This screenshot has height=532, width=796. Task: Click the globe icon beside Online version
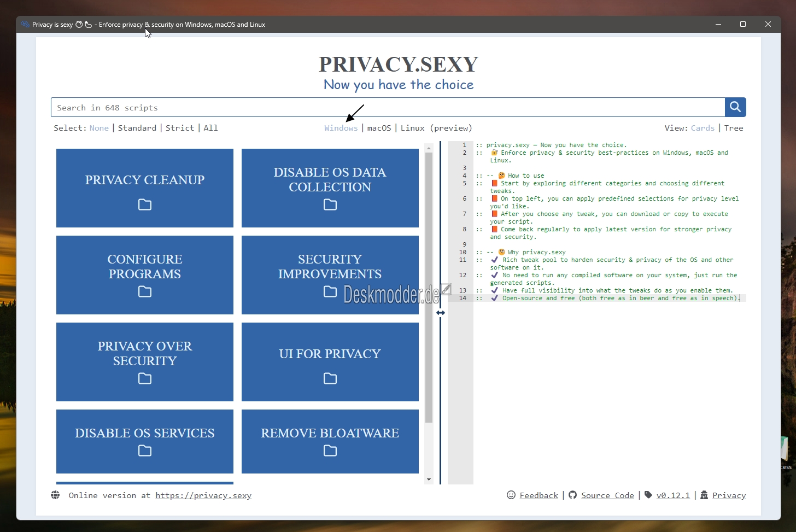[55, 495]
